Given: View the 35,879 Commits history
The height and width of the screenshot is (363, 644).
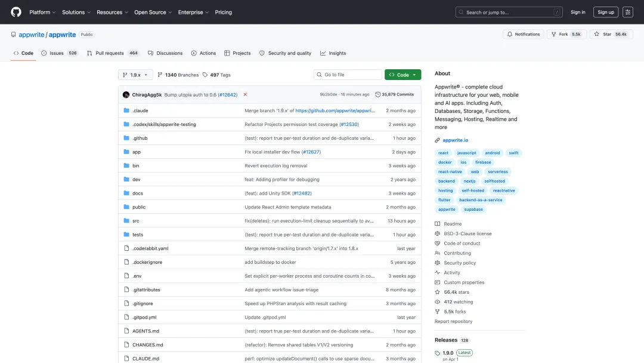Looking at the screenshot, I should click(394, 94).
